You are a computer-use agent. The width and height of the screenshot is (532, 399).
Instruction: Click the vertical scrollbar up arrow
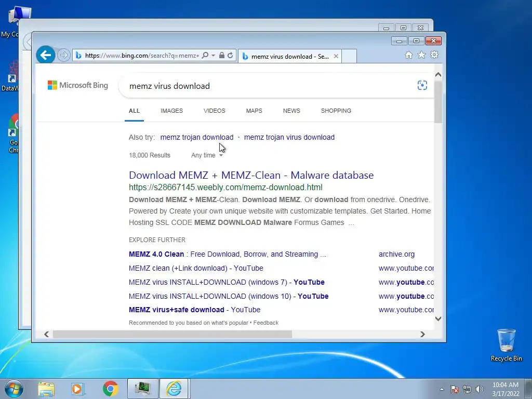click(438, 75)
